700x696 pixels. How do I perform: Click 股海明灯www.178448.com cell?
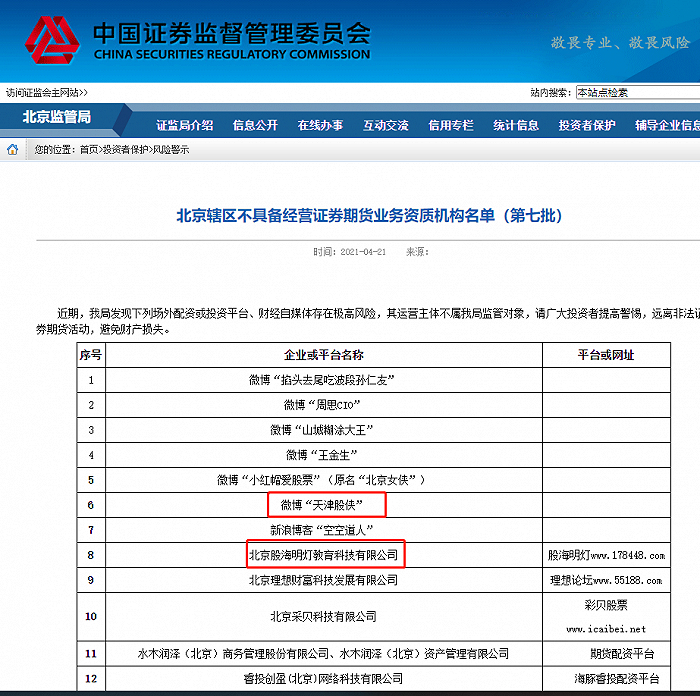pyautogui.click(x=606, y=555)
